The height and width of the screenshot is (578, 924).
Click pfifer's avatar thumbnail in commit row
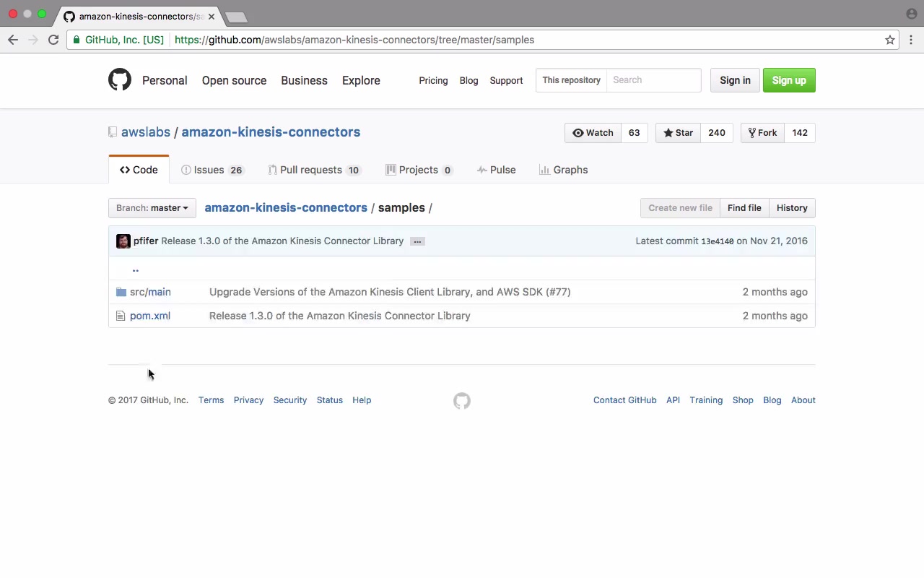coord(123,241)
